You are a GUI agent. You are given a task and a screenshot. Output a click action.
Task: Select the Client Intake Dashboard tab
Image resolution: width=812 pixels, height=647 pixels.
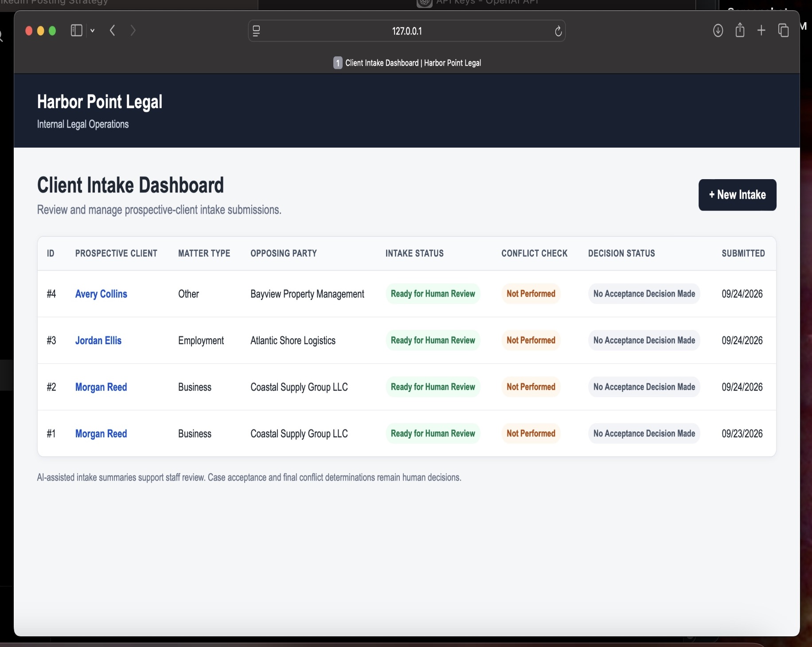pos(407,63)
